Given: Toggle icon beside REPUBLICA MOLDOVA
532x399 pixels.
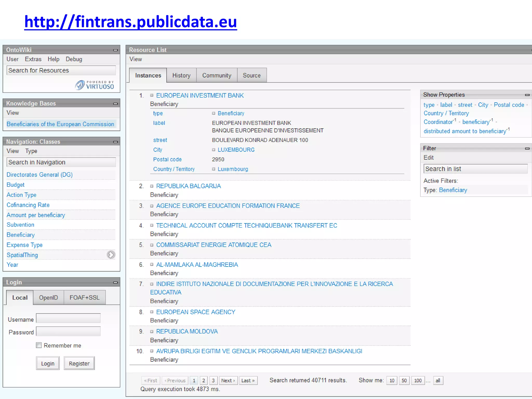Looking at the screenshot, I should click(x=152, y=331).
